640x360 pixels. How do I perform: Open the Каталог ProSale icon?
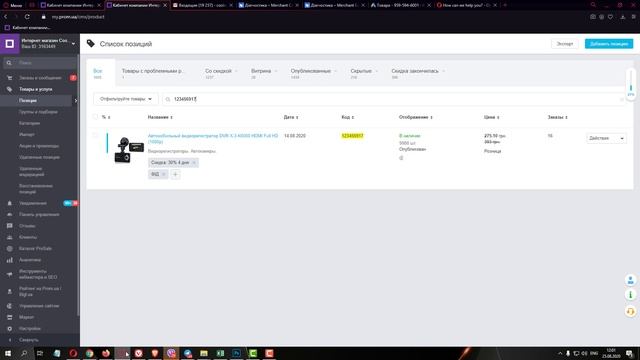[x=9, y=249]
